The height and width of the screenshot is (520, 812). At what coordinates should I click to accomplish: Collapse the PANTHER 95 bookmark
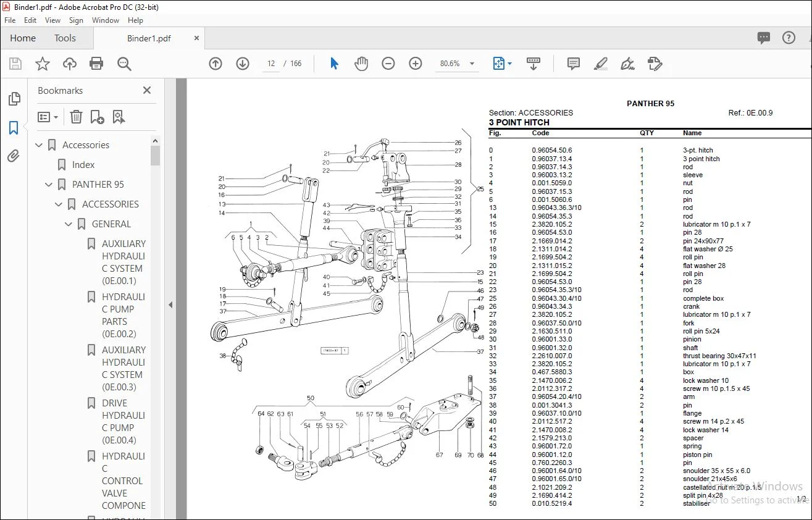[x=49, y=185]
